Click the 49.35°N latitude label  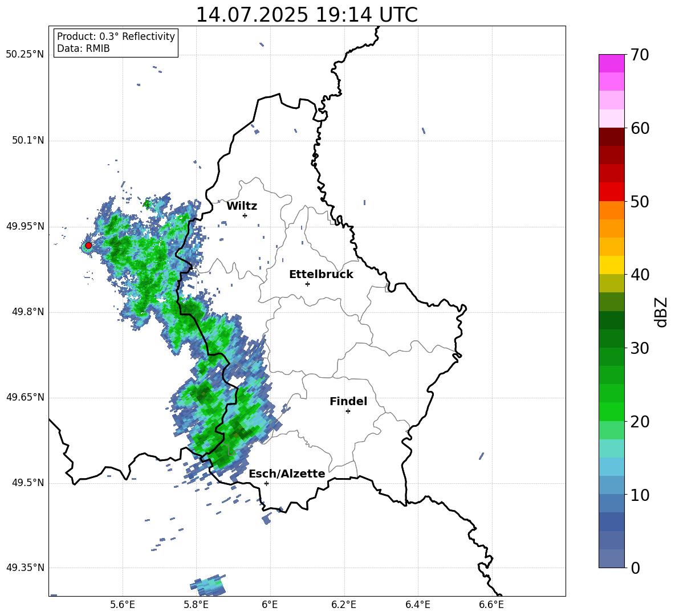25,568
